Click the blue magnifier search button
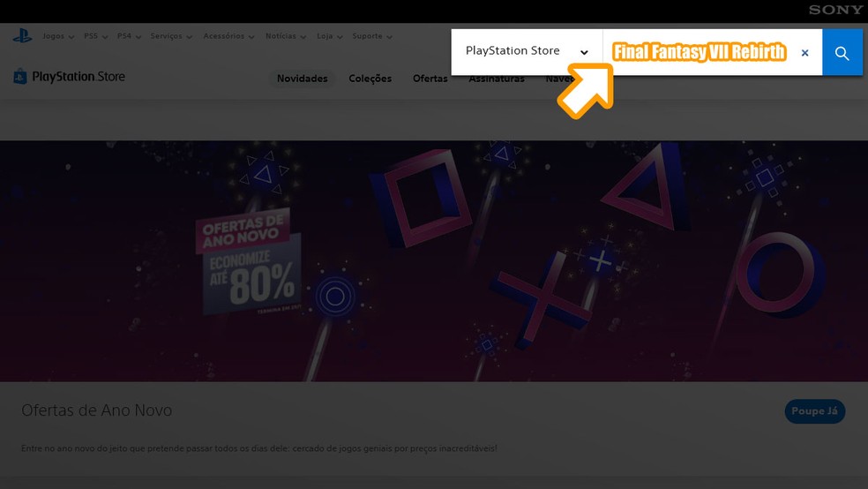868x489 pixels. pos(842,53)
